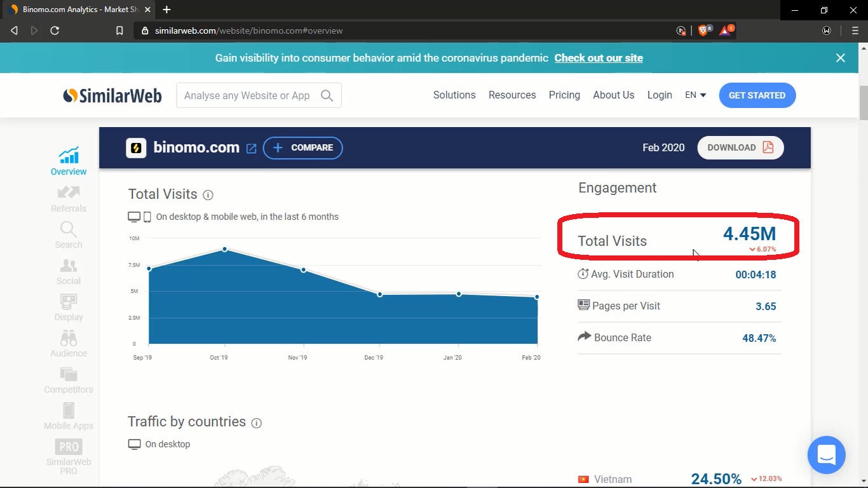The height and width of the screenshot is (488, 868).
Task: Jump to Display section in sidebar
Action: pos(69,308)
